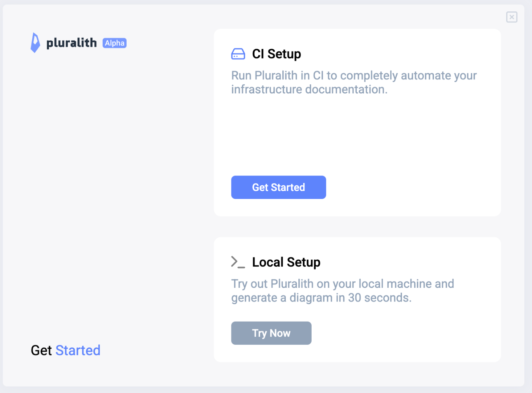Click the pluralith wordmark text
The height and width of the screenshot is (393, 532).
[71, 43]
